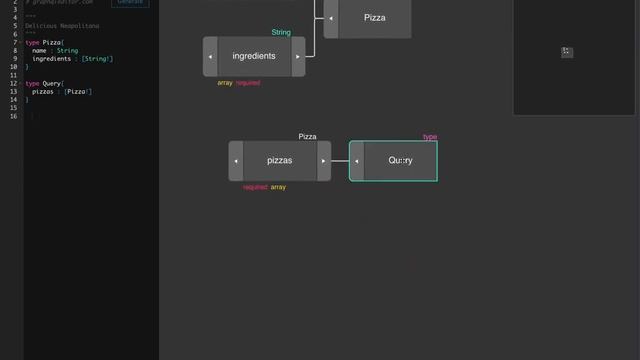The height and width of the screenshot is (360, 640).
Task: Click the left port arrow of Query node
Action: click(x=357, y=161)
